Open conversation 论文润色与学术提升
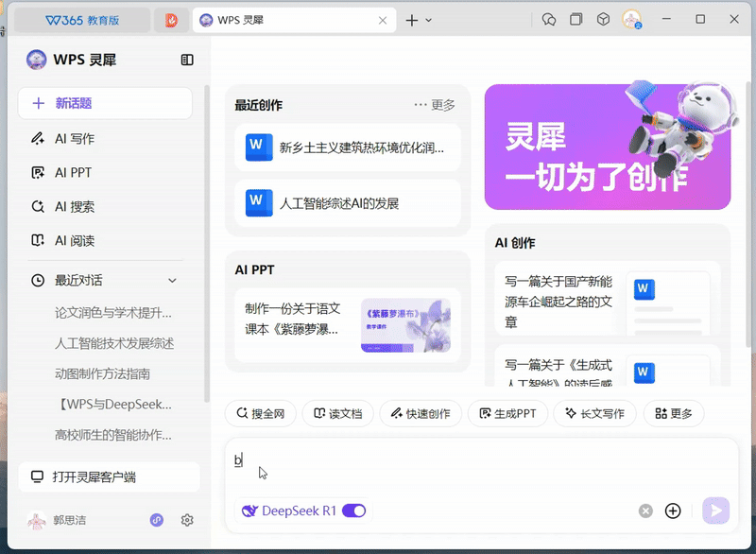This screenshot has height=554, width=756. (112, 313)
